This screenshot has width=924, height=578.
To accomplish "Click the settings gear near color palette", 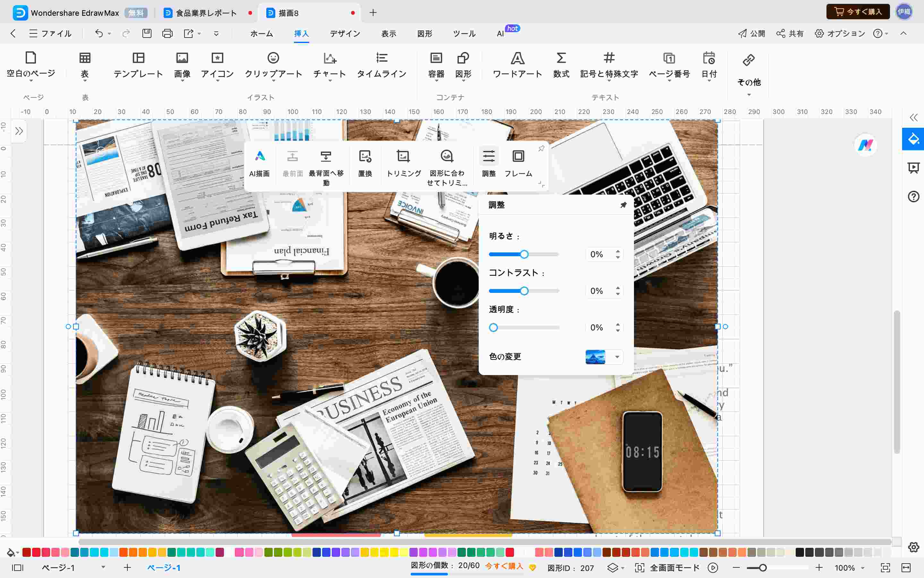I will coord(913,547).
